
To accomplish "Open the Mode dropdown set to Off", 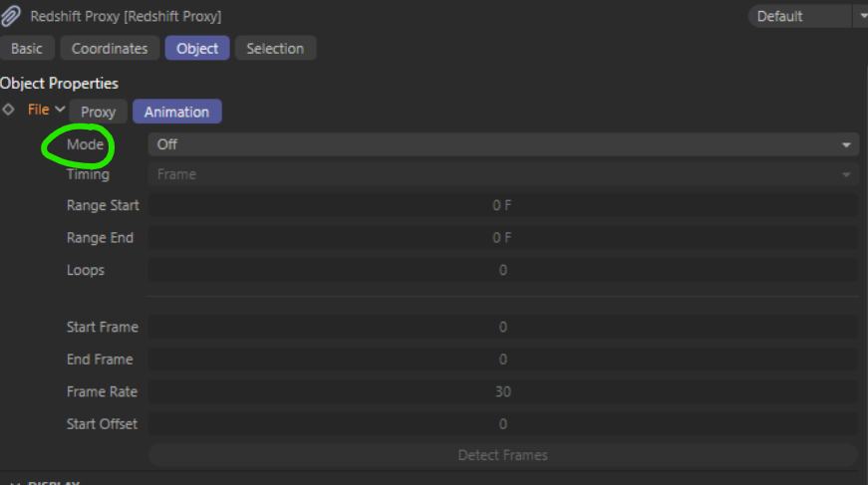I will point(503,144).
